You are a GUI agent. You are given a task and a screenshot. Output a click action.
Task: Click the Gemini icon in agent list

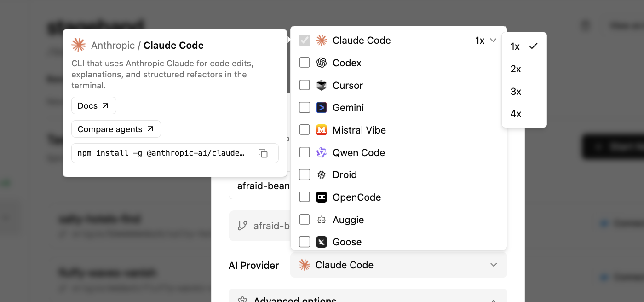322,108
